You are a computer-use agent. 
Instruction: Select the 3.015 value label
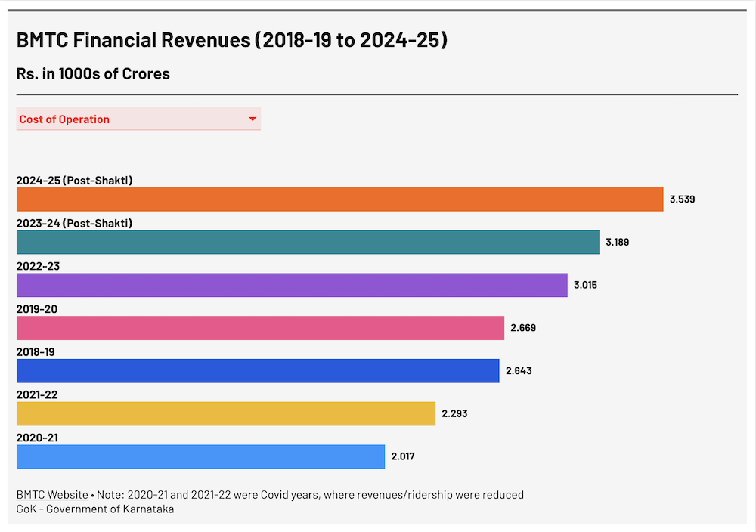point(585,285)
